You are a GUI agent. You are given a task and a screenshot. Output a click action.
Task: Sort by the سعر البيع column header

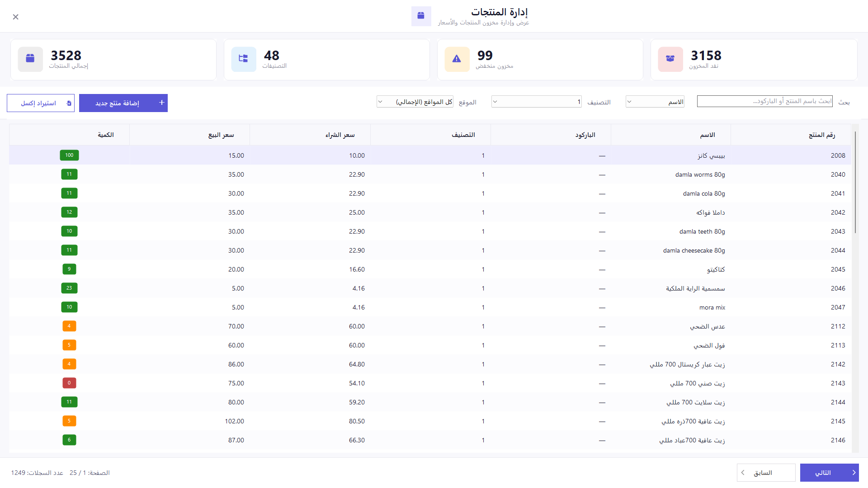pos(221,135)
